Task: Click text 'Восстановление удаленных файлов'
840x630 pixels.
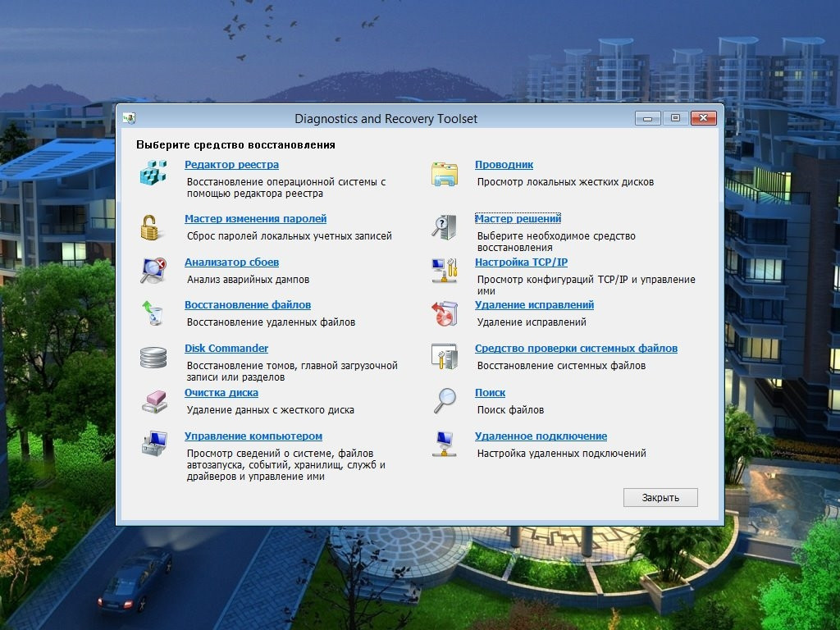Action: 271,322
